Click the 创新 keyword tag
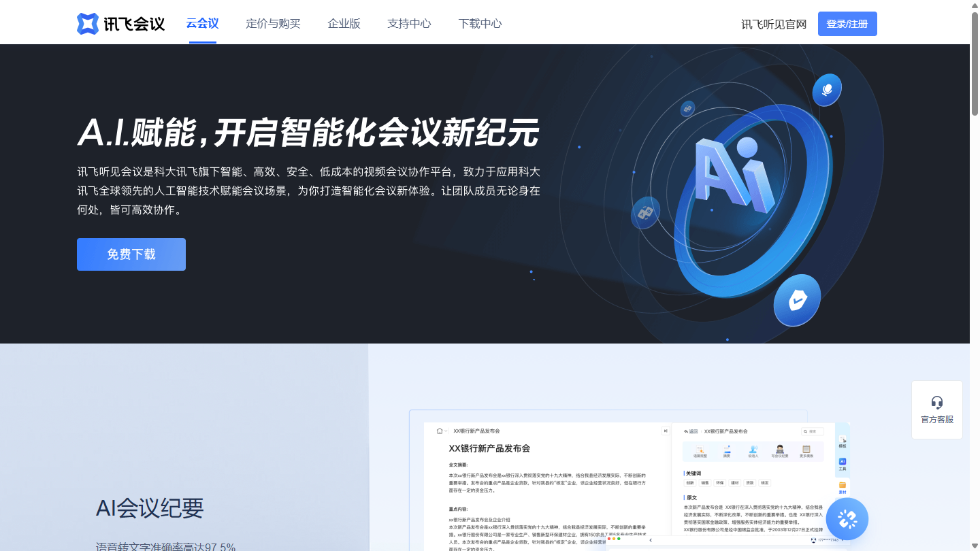Screen dimensions: 980x551 (x=690, y=483)
